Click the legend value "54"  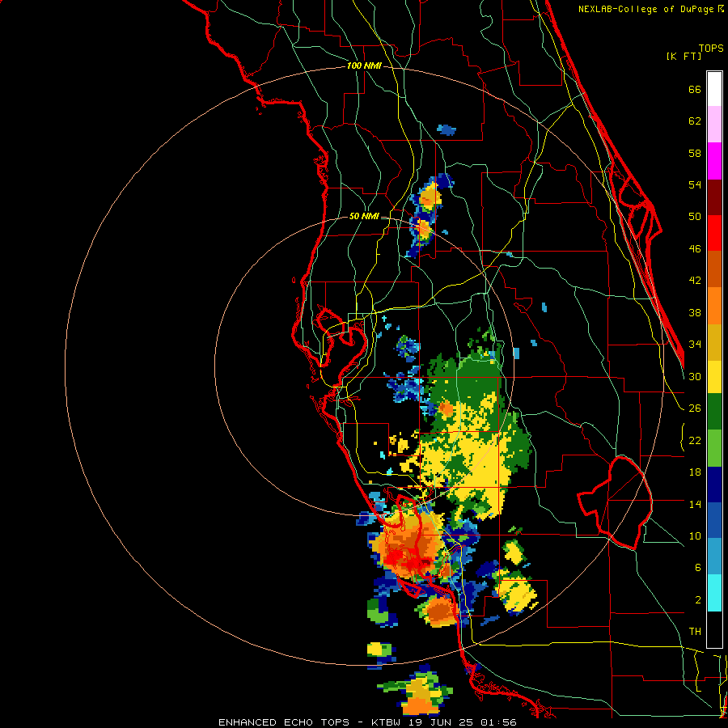(x=695, y=185)
